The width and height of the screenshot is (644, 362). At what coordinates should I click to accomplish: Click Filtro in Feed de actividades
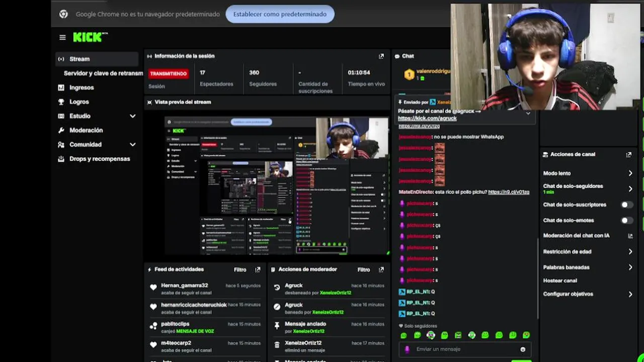click(240, 269)
